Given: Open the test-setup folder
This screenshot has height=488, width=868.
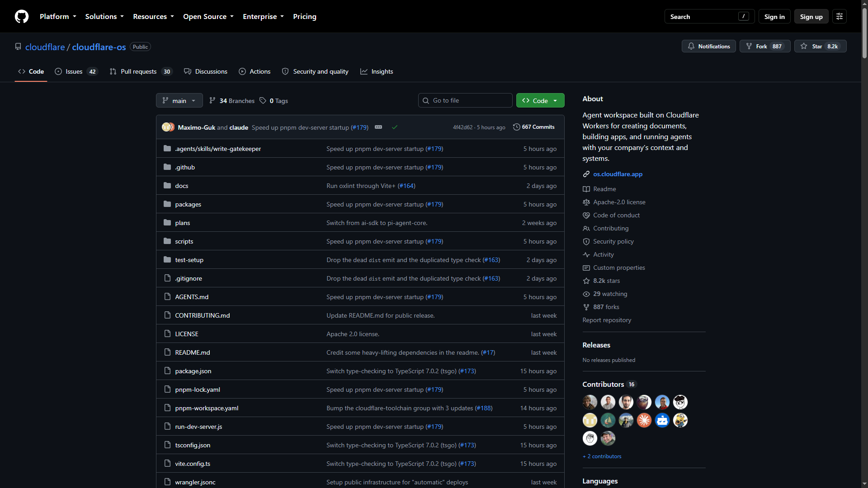Looking at the screenshot, I should pos(189,260).
